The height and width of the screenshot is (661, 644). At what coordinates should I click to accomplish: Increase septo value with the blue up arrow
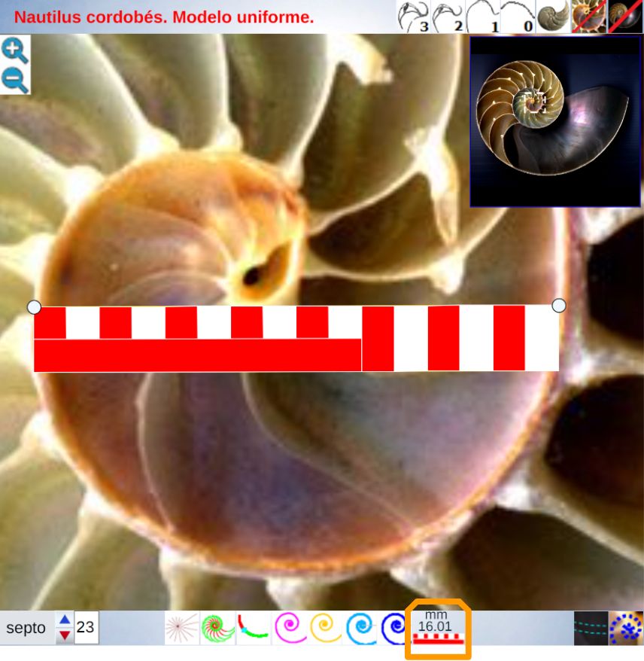pos(65,620)
